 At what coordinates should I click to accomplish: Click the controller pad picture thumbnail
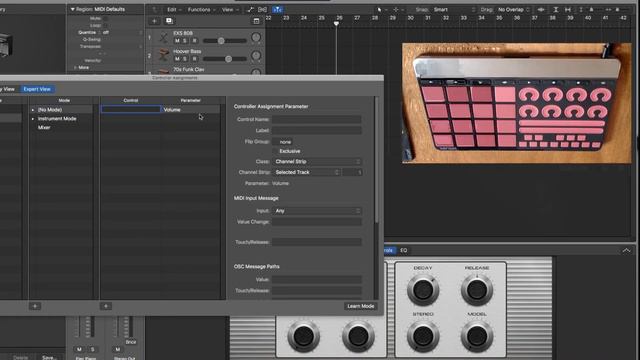[x=517, y=103]
